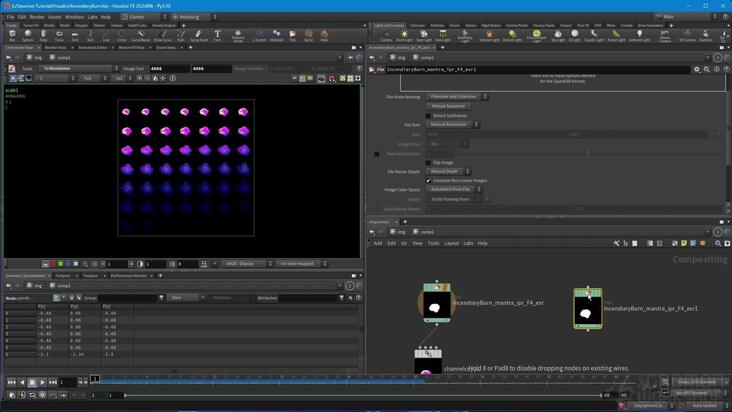The width and height of the screenshot is (732, 412).
Task: Open the File Node Naming dropdown
Action: coord(457,97)
